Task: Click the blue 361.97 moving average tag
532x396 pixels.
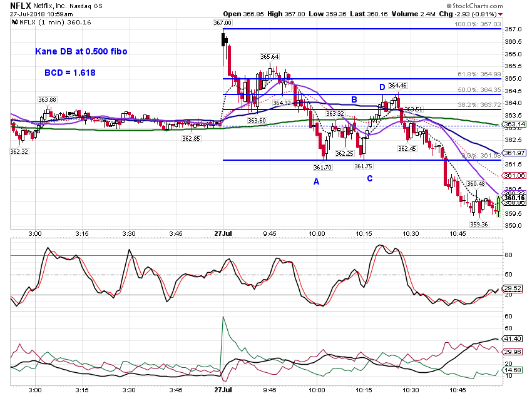Action: [x=514, y=153]
